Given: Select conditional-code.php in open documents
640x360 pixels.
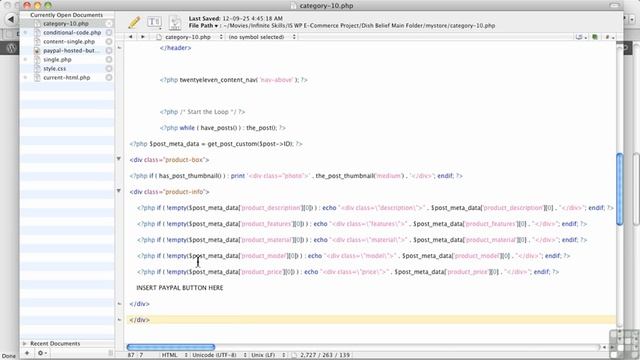Looking at the screenshot, I should point(72,33).
